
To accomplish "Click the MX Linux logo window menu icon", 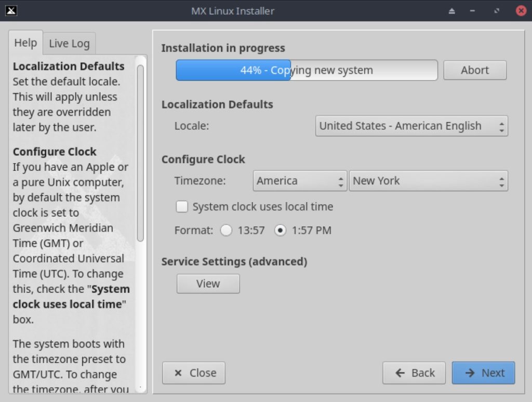I will pyautogui.click(x=11, y=11).
